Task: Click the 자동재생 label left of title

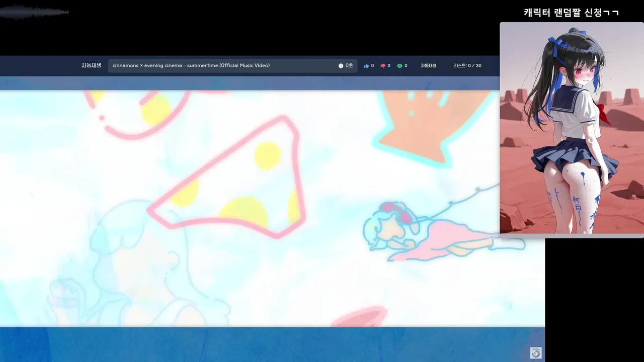Action: [91, 65]
